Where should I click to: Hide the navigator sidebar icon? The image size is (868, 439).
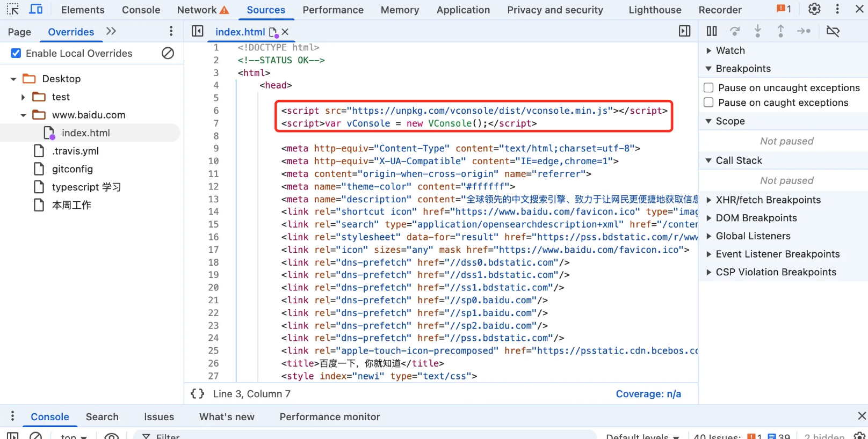tap(198, 31)
